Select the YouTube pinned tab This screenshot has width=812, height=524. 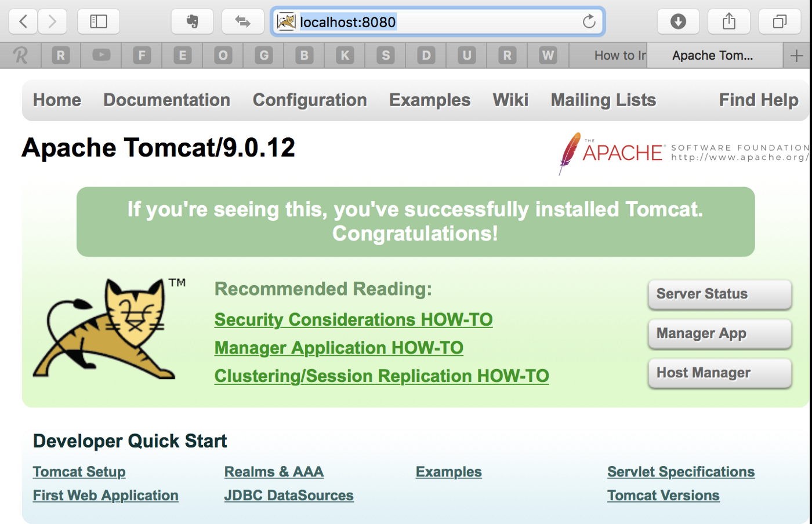point(101,56)
